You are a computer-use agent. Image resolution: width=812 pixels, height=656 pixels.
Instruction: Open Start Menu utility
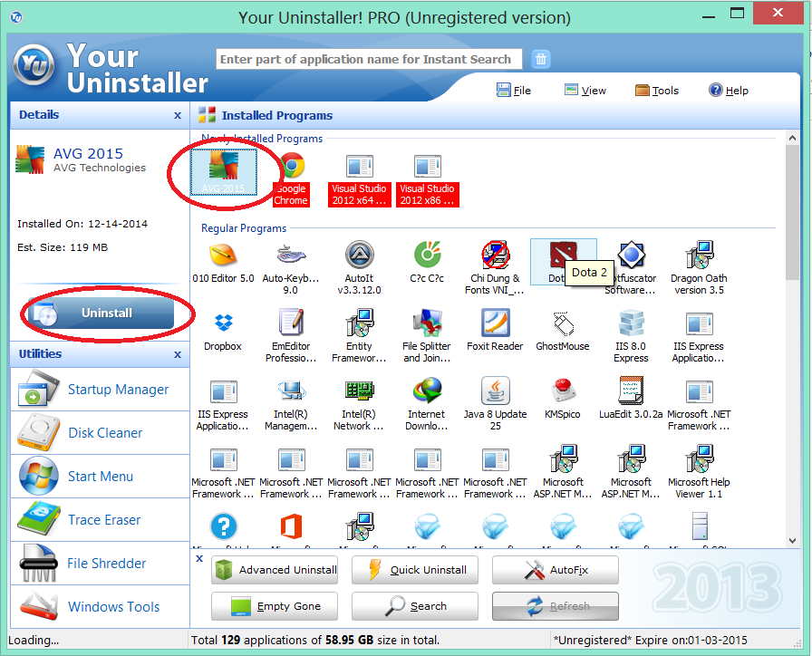pyautogui.click(x=100, y=477)
